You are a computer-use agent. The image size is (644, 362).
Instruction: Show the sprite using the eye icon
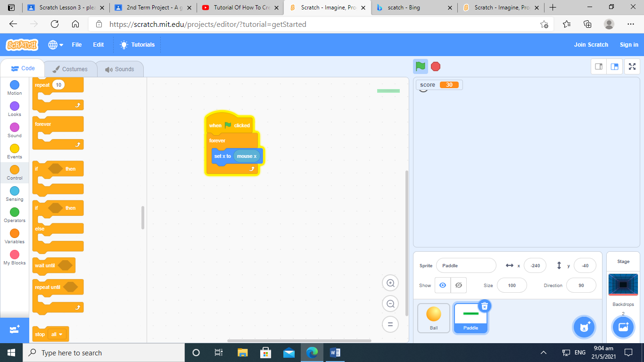click(x=442, y=285)
